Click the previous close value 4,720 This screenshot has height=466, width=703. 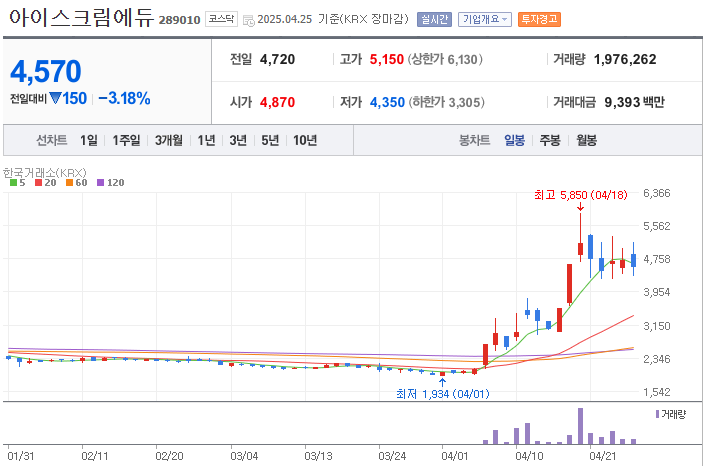[278, 59]
